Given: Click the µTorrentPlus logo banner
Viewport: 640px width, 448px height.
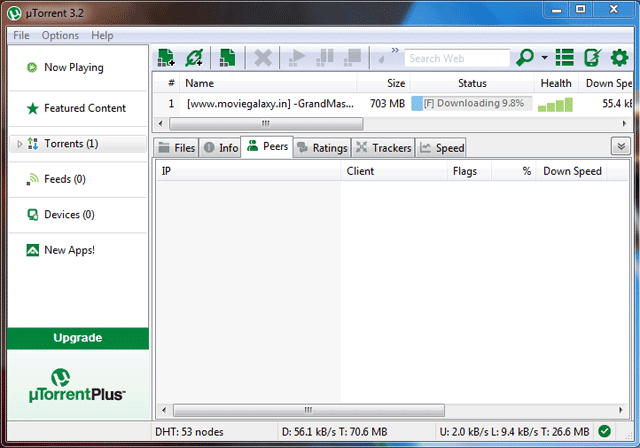Looking at the screenshot, I should click(78, 385).
